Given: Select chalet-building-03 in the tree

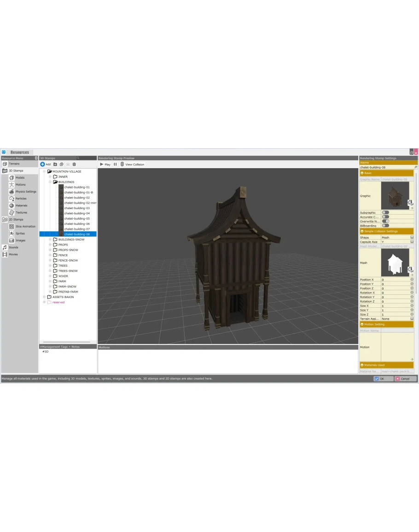Looking at the screenshot, I should (77, 208).
